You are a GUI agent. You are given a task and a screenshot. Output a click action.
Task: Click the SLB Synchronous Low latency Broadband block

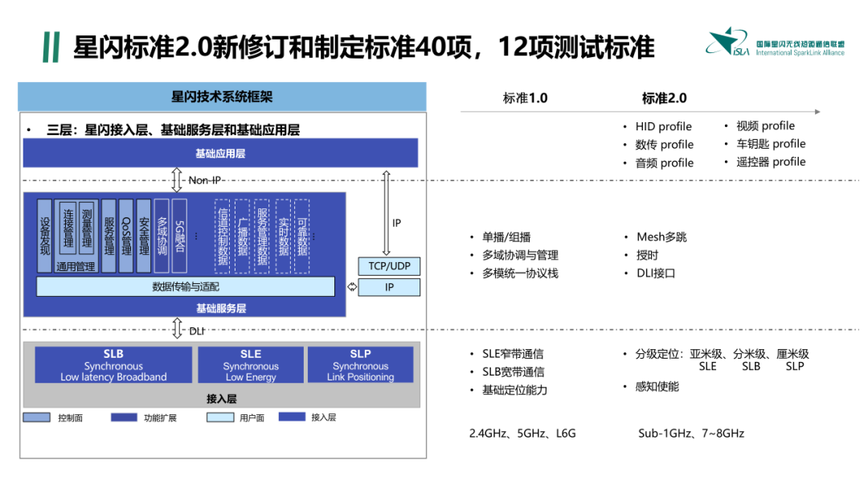pos(113,365)
